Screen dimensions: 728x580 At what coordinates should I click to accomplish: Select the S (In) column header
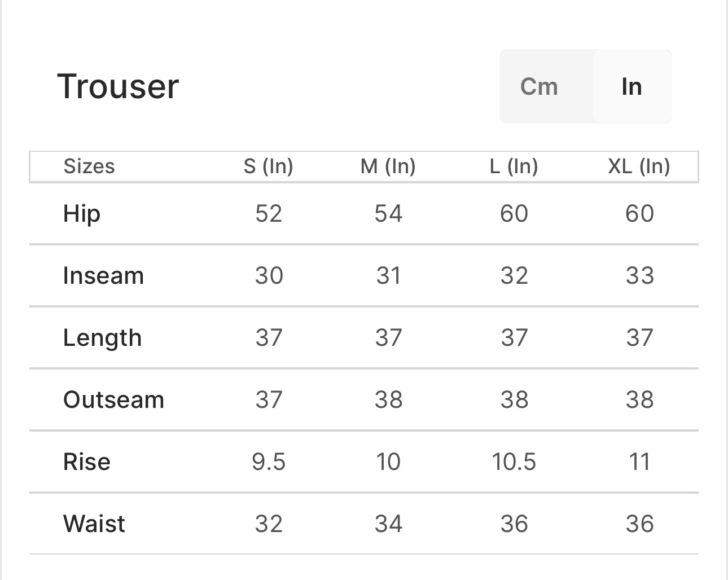269,166
